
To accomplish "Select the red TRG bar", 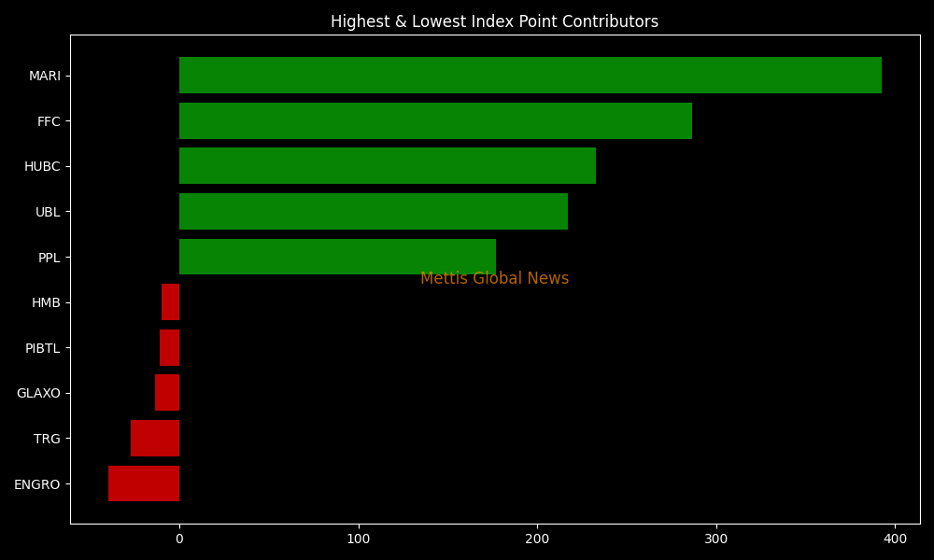I will tap(155, 438).
